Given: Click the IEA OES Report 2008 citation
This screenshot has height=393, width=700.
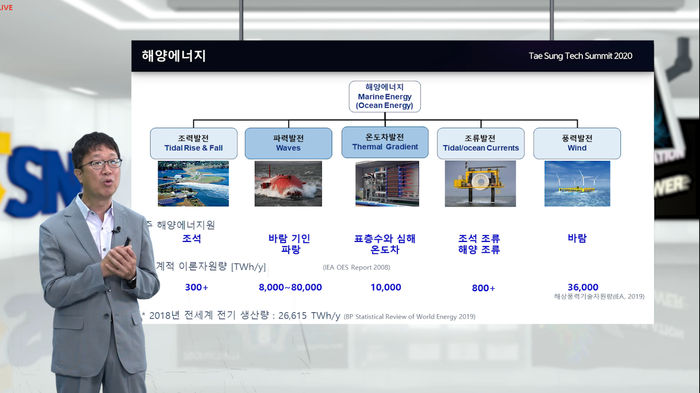Looking at the screenshot, I should tap(356, 268).
